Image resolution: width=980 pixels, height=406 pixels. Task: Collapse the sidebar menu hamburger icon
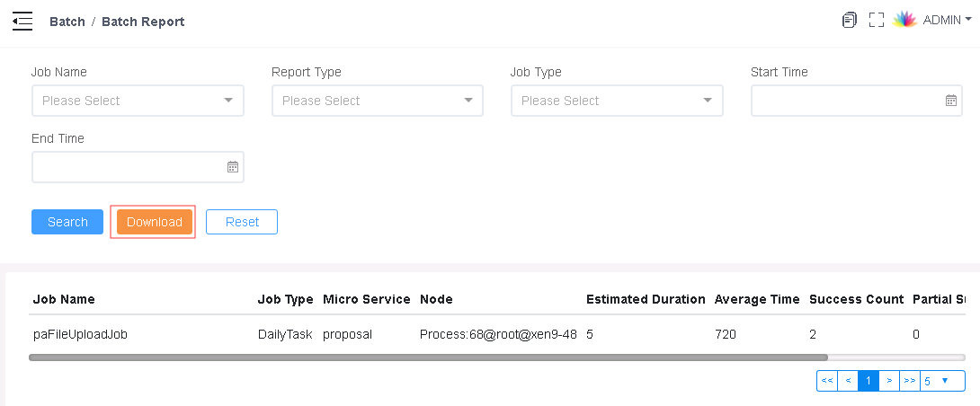[x=22, y=21]
